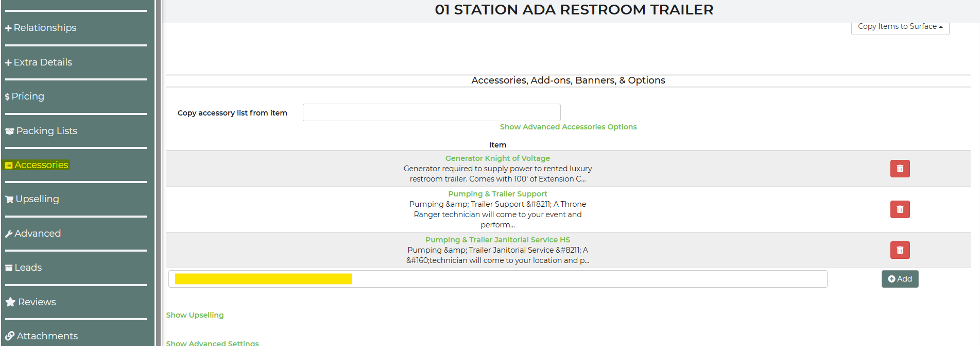Open the Leads section
This screenshot has width=980, height=346.
[24, 268]
